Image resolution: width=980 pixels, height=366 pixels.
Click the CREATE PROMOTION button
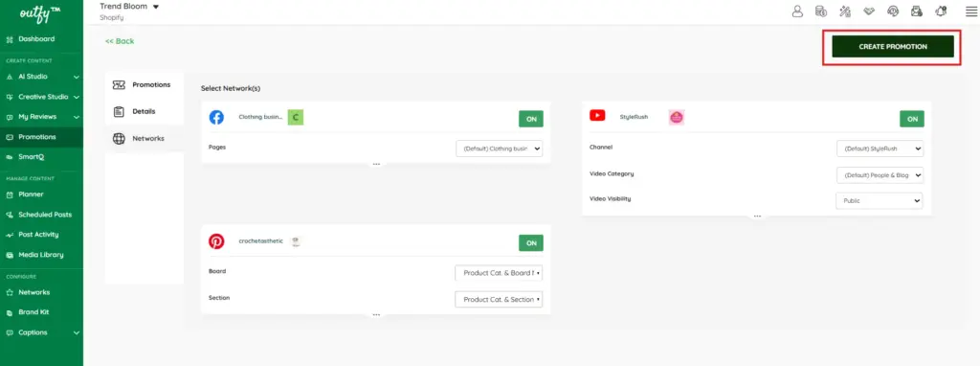pos(893,47)
